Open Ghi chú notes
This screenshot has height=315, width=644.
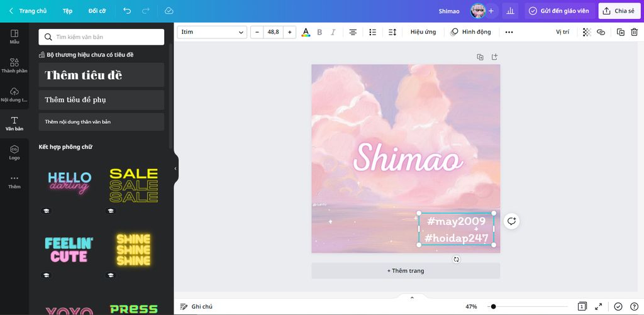coord(196,307)
